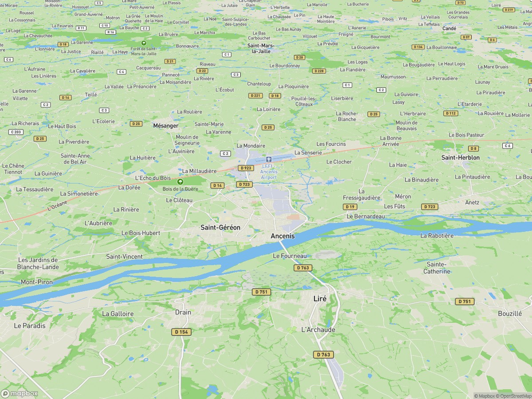The height and width of the screenshot is (399, 532).
Task: Click the D 14 road shield near Le Clôteau
Action: [217, 185]
